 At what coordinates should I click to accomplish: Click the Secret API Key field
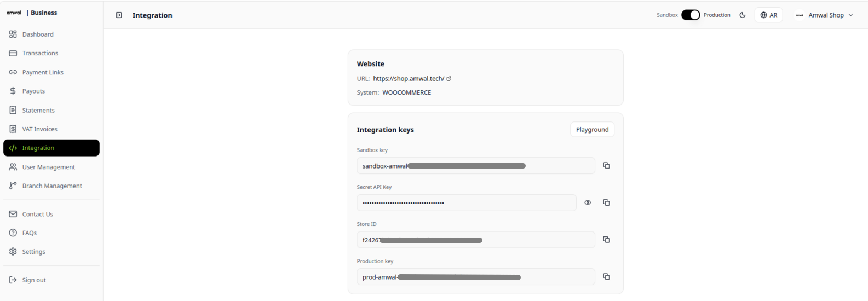click(467, 202)
